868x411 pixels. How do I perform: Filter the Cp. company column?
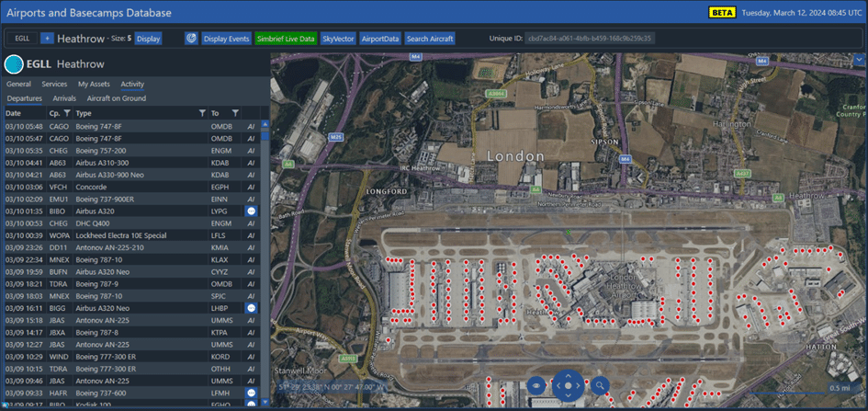(x=67, y=113)
